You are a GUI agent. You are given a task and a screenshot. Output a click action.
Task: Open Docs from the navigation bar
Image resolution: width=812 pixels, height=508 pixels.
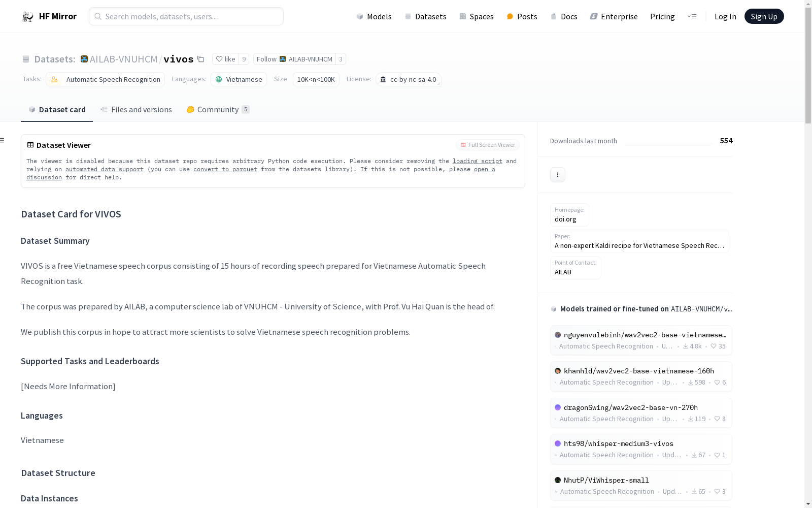[x=564, y=16]
